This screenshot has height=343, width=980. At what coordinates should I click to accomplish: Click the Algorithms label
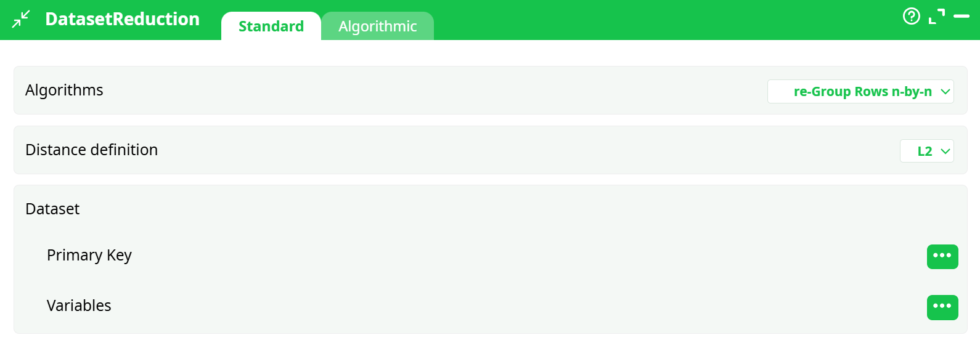click(64, 91)
